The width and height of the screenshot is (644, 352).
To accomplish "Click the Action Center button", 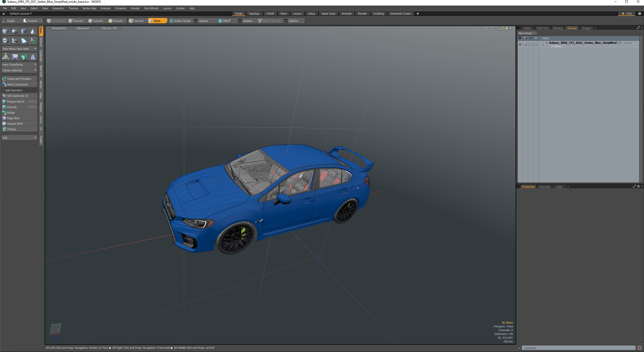I will tap(180, 21).
